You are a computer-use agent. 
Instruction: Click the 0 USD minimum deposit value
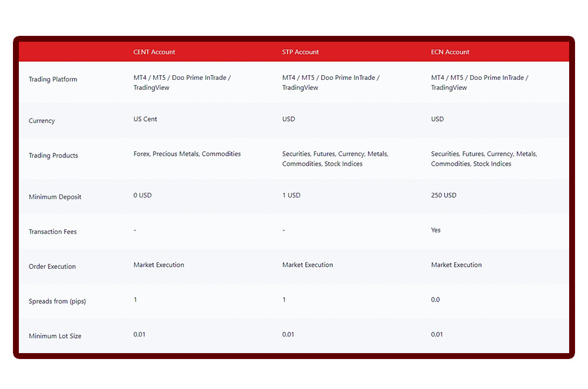click(142, 196)
